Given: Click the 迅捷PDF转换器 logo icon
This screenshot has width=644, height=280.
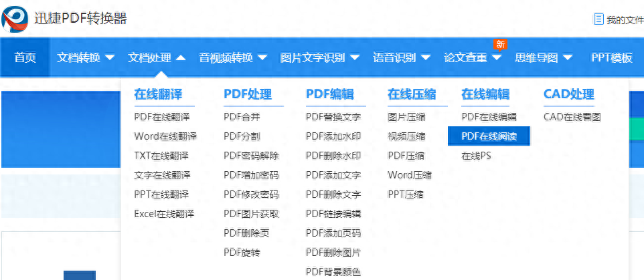Looking at the screenshot, I should 15,19.
